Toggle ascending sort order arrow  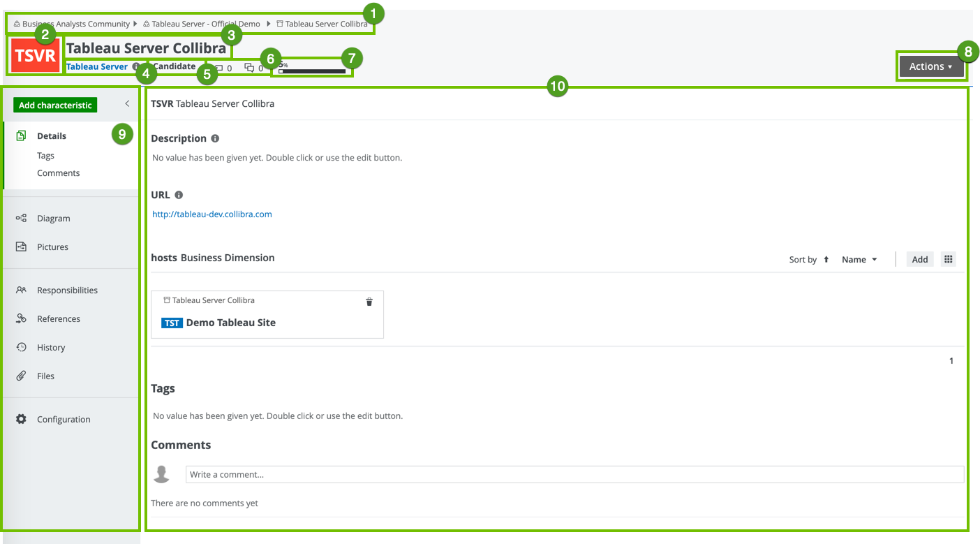[826, 259]
